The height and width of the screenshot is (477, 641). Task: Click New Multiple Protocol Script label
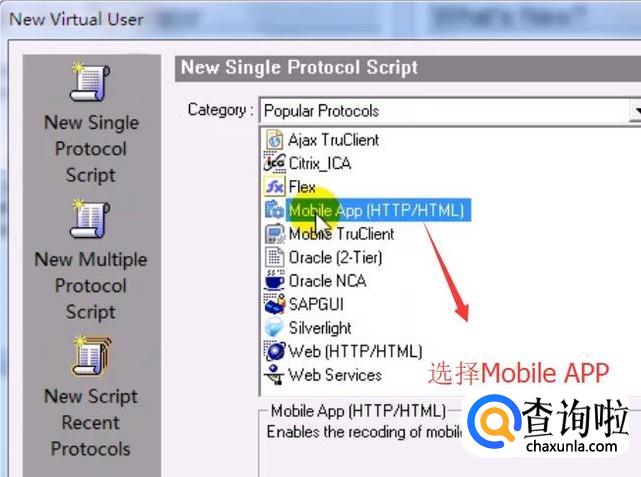pos(91,286)
